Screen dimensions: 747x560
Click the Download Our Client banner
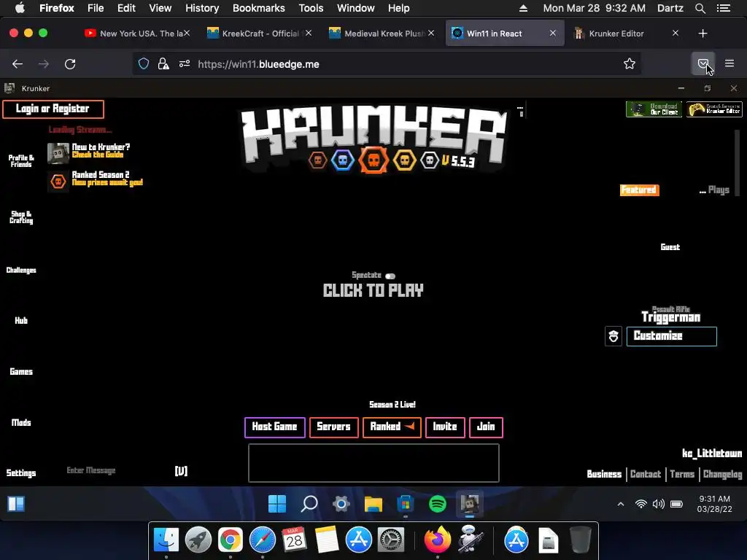[x=654, y=109]
